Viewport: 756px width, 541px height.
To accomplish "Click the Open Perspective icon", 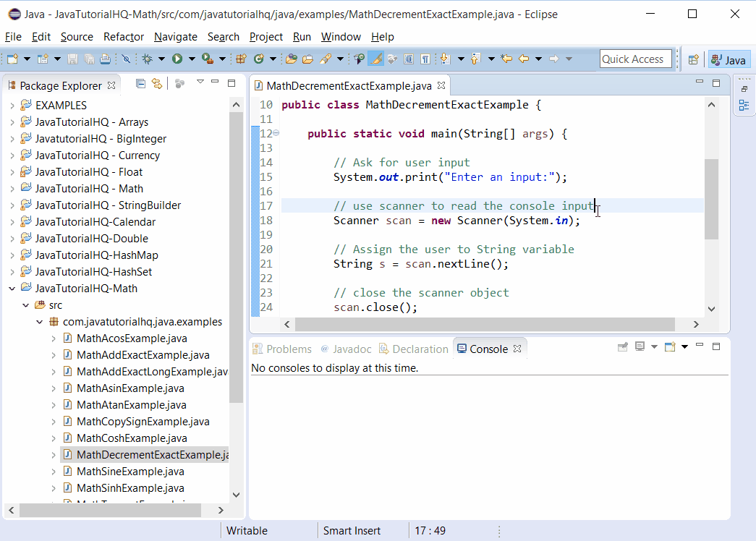I will [693, 59].
